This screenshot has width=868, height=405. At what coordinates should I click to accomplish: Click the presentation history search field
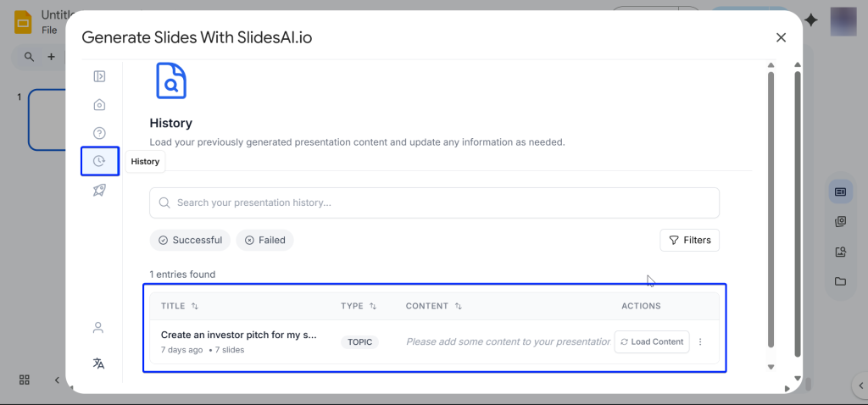click(x=434, y=203)
